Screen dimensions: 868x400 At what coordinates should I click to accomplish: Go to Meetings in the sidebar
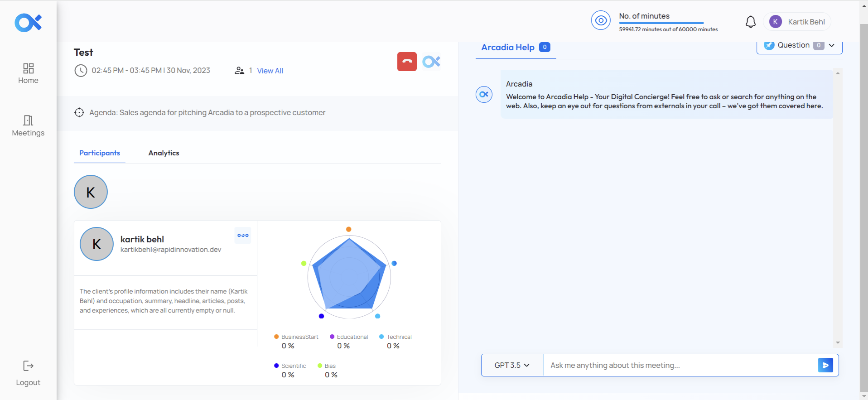pos(28,126)
